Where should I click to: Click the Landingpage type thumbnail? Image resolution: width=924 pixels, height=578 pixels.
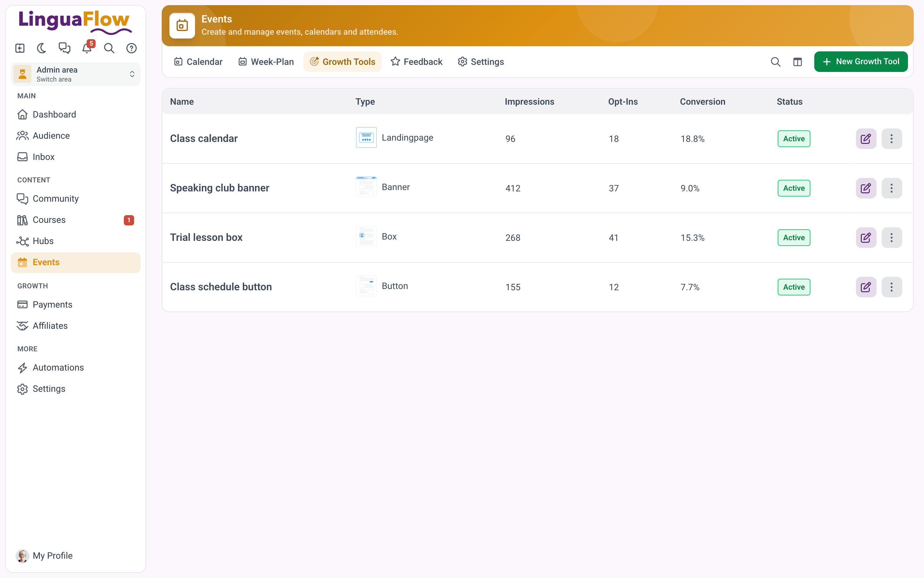point(366,138)
